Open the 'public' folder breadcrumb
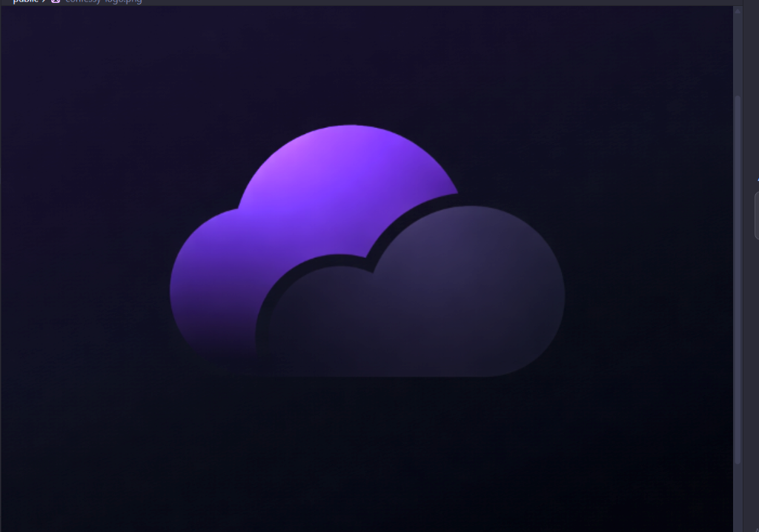Screen dimensions: 759x532 (x=25, y=1)
